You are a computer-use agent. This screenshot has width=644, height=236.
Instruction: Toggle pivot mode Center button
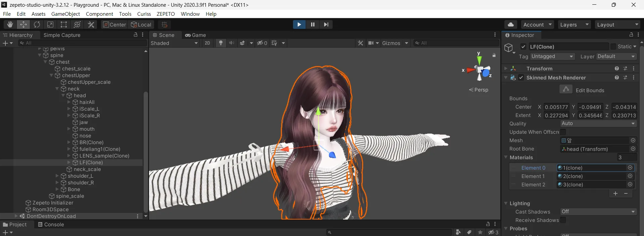tap(114, 24)
